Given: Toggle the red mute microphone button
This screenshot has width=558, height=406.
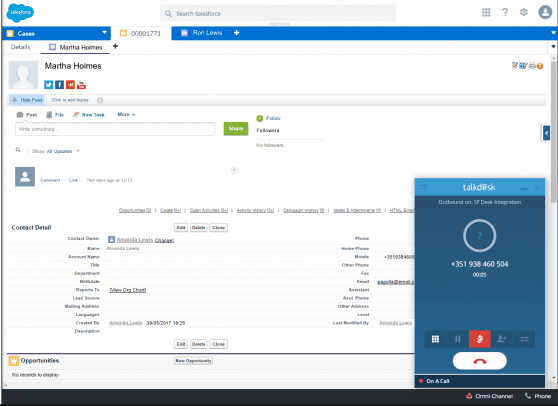Looking at the screenshot, I should tap(480, 339).
